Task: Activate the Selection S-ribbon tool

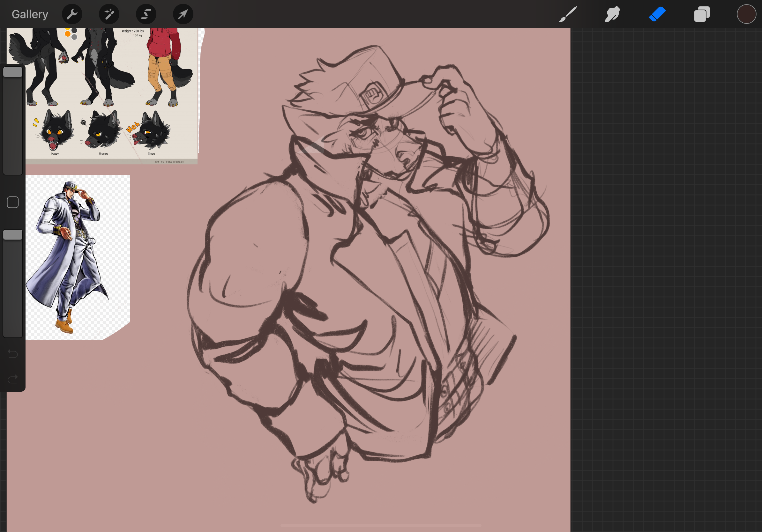Action: tap(146, 14)
